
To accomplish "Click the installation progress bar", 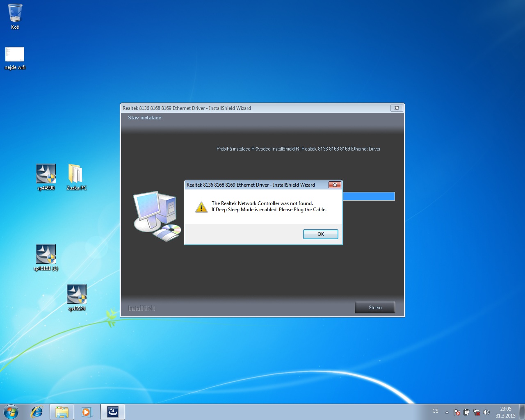I will 369,196.
